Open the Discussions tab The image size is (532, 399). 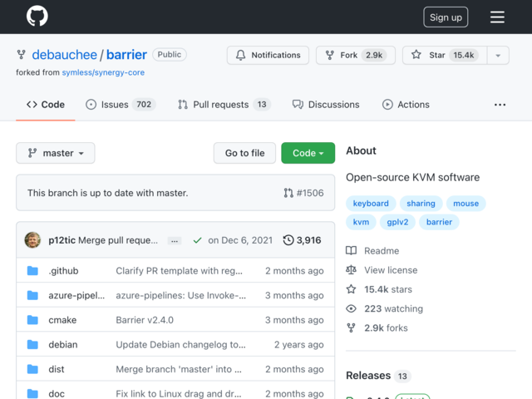point(326,105)
